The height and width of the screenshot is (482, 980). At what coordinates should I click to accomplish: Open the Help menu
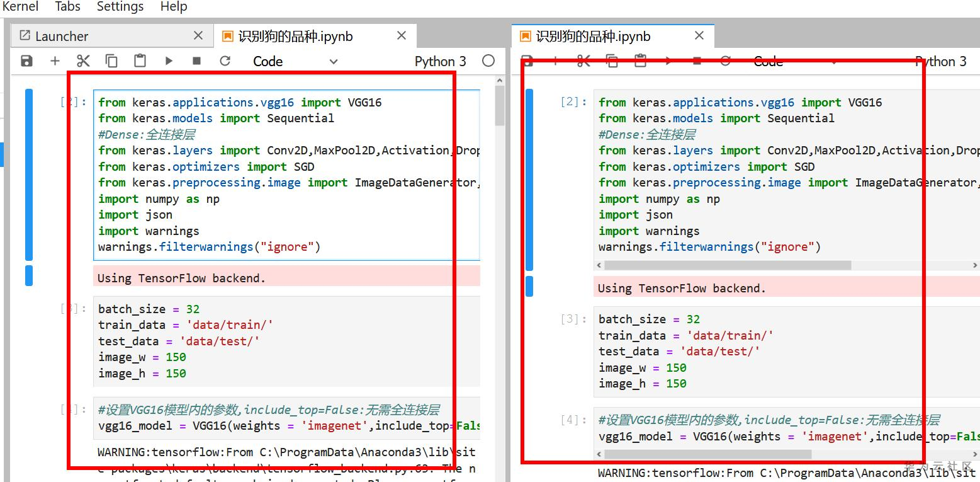click(x=174, y=6)
